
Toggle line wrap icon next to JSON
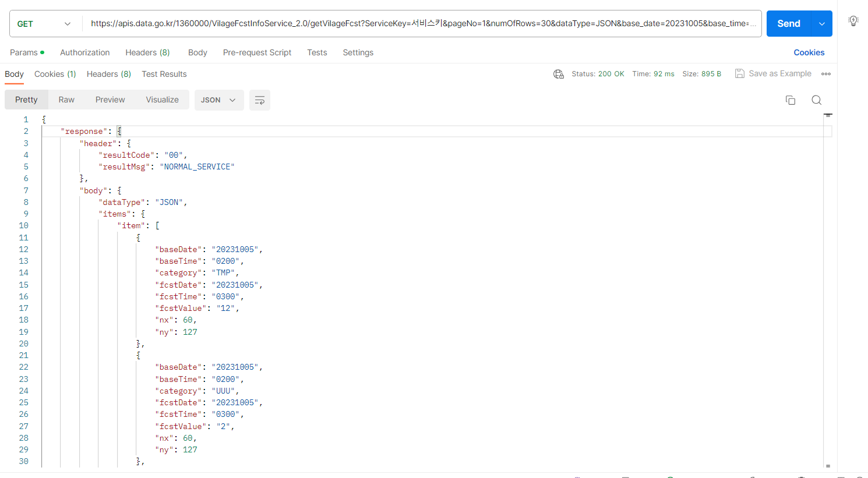pos(260,100)
